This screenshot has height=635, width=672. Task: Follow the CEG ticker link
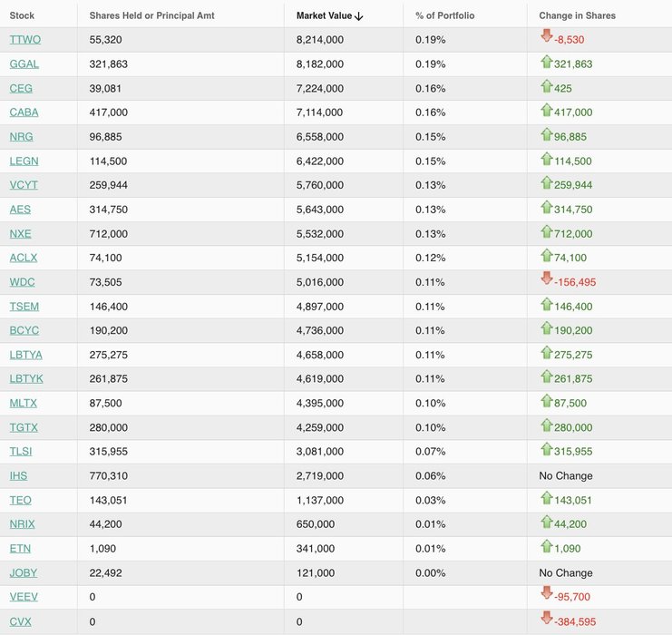click(x=21, y=88)
